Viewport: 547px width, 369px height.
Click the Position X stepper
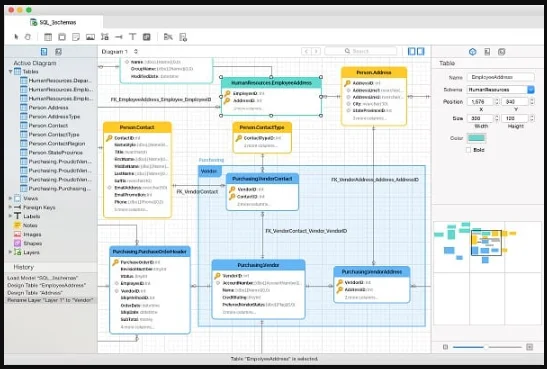pos(497,101)
